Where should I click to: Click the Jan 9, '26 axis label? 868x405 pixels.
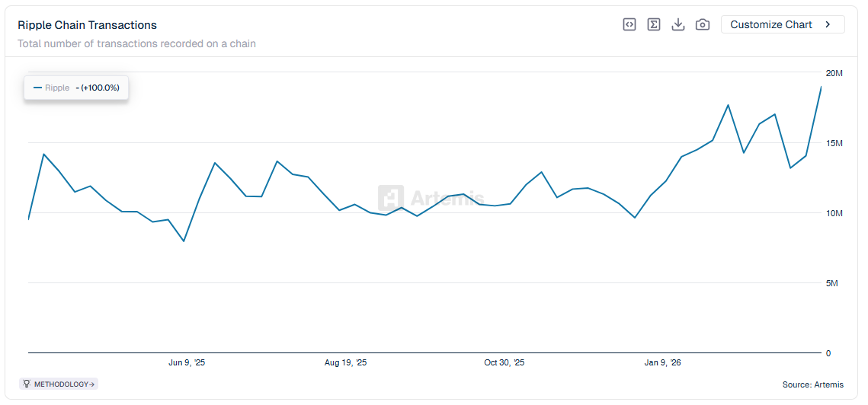click(662, 362)
